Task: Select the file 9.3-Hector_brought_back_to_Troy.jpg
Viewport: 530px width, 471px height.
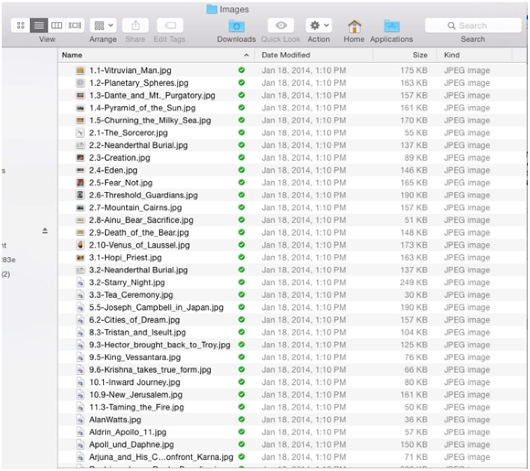Action: pos(160,345)
